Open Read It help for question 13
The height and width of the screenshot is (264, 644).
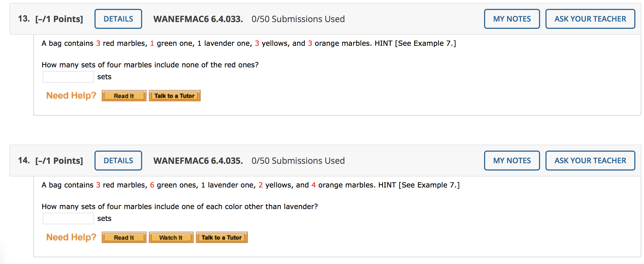coord(124,96)
